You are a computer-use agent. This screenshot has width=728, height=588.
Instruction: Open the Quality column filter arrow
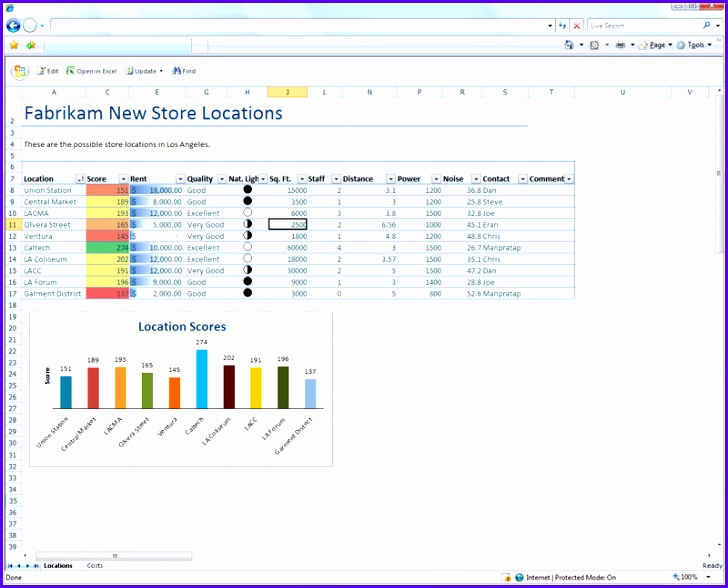coord(222,179)
